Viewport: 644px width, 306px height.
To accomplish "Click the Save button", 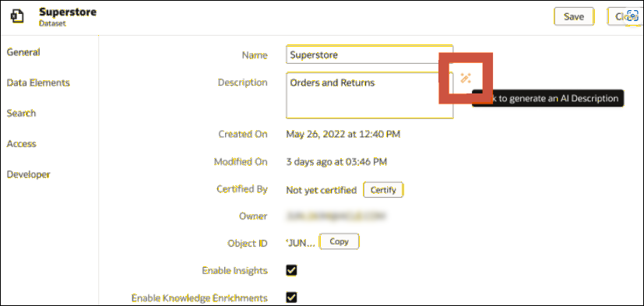I will (574, 17).
